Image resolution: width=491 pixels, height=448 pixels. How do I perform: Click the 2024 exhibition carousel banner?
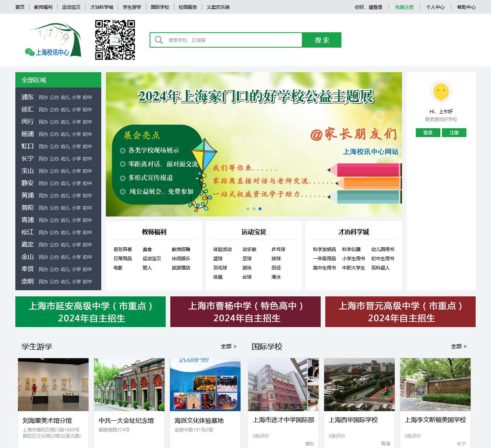click(254, 144)
